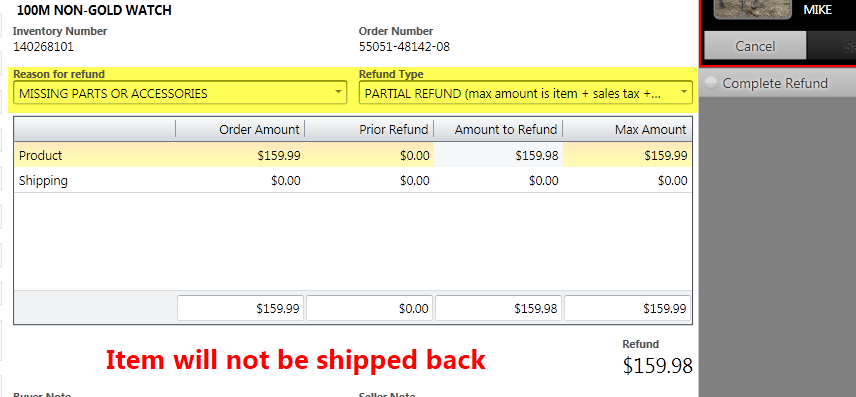This screenshot has width=856, height=397.
Task: Click the item thumbnail beside MIKE
Action: pos(752,9)
